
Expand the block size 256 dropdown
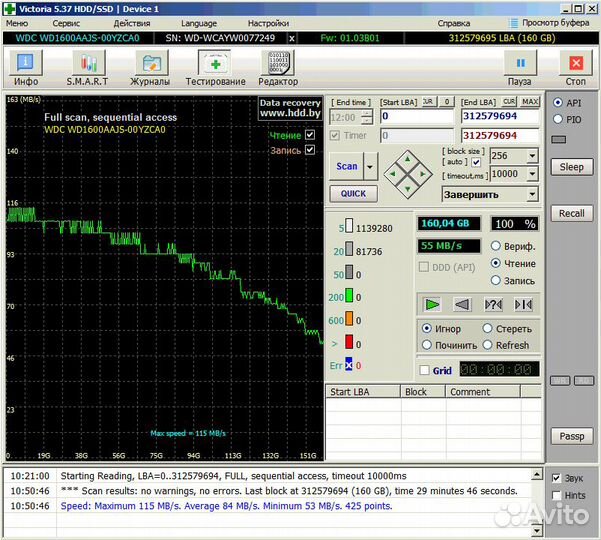click(530, 156)
